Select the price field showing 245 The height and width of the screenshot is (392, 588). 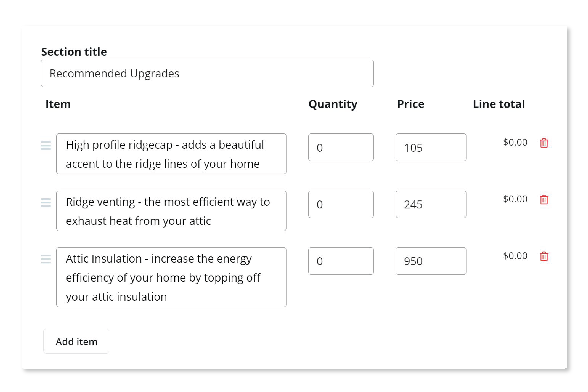click(x=431, y=204)
